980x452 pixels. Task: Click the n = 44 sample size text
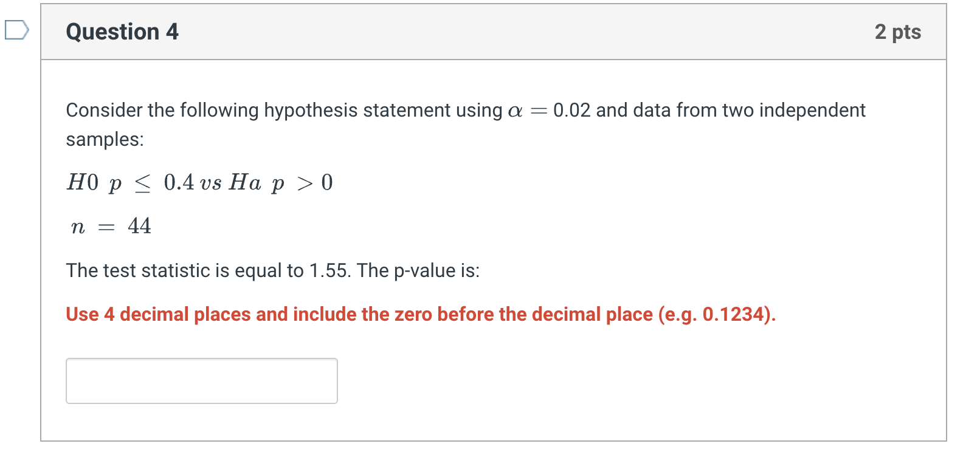(111, 225)
